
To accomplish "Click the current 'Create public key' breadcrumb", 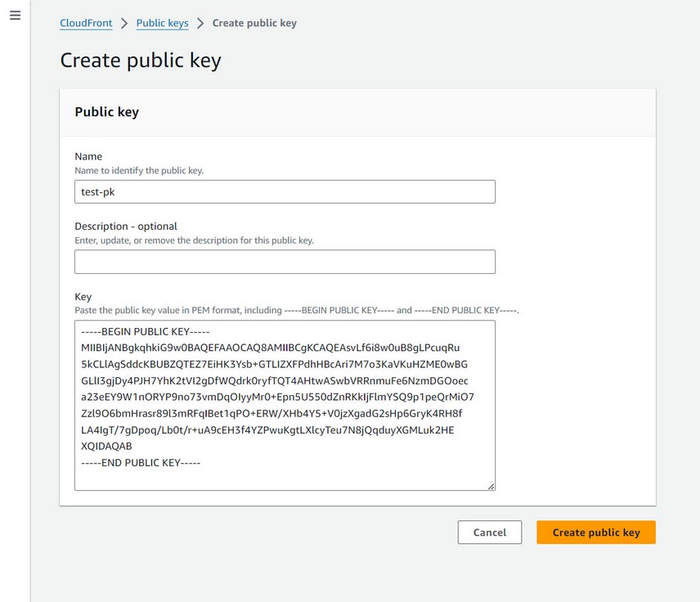I will (254, 23).
